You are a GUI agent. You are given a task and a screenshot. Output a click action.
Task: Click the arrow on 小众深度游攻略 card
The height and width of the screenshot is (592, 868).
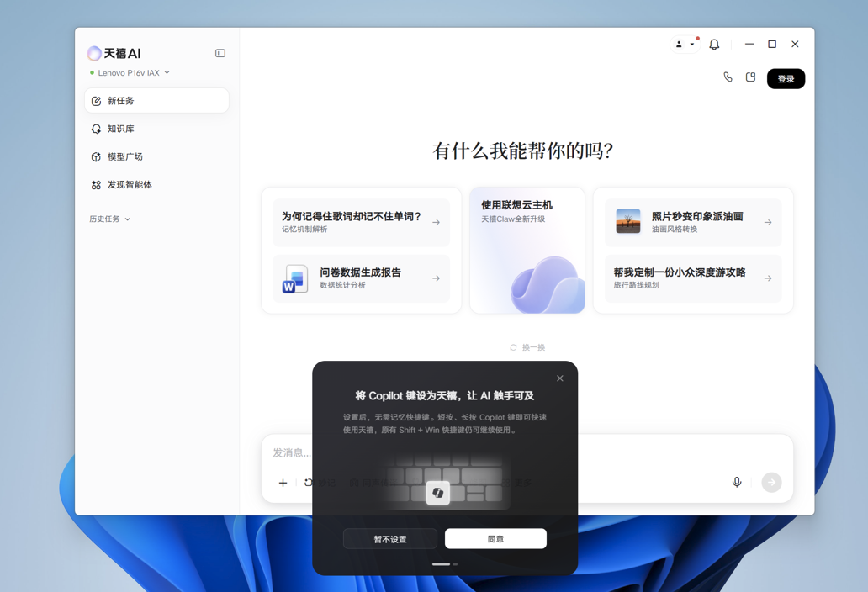pyautogui.click(x=768, y=278)
